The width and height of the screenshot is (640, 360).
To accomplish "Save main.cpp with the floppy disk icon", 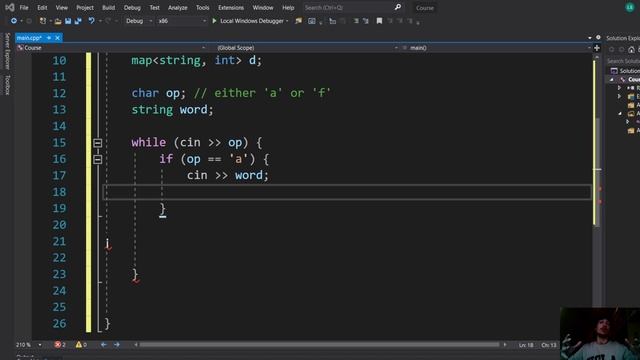I will pos(68,21).
